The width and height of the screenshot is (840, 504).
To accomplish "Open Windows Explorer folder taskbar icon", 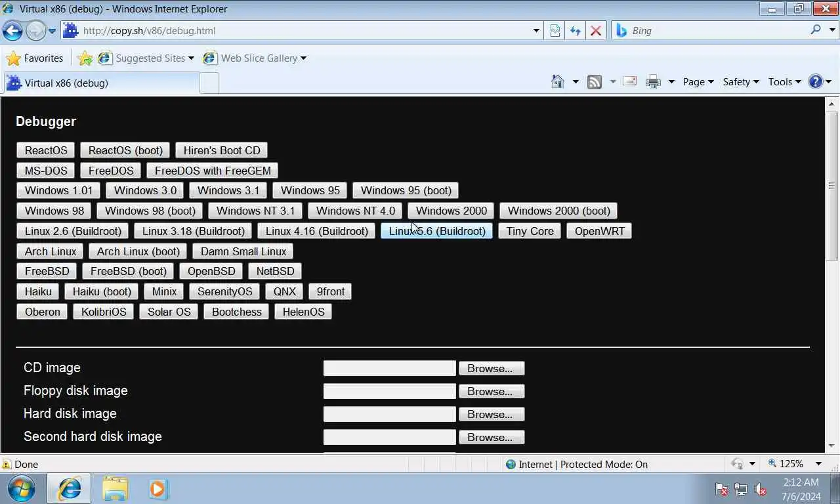I will [x=115, y=489].
